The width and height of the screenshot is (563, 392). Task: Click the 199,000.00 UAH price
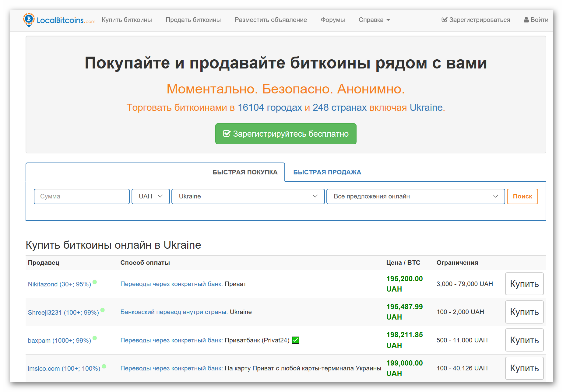404,368
